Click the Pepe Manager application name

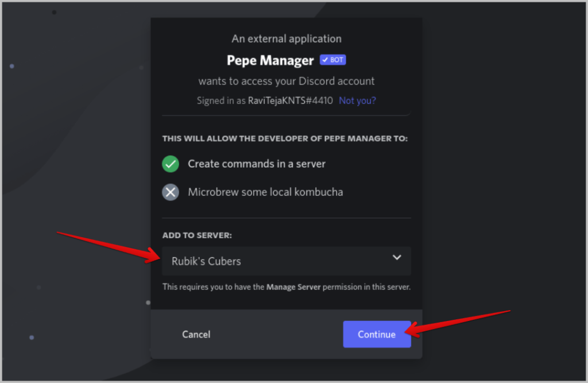270,60
